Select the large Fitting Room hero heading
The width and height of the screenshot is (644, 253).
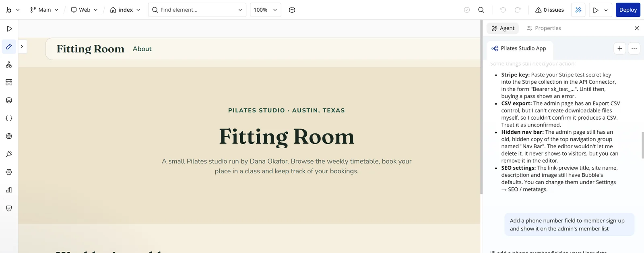click(x=287, y=137)
